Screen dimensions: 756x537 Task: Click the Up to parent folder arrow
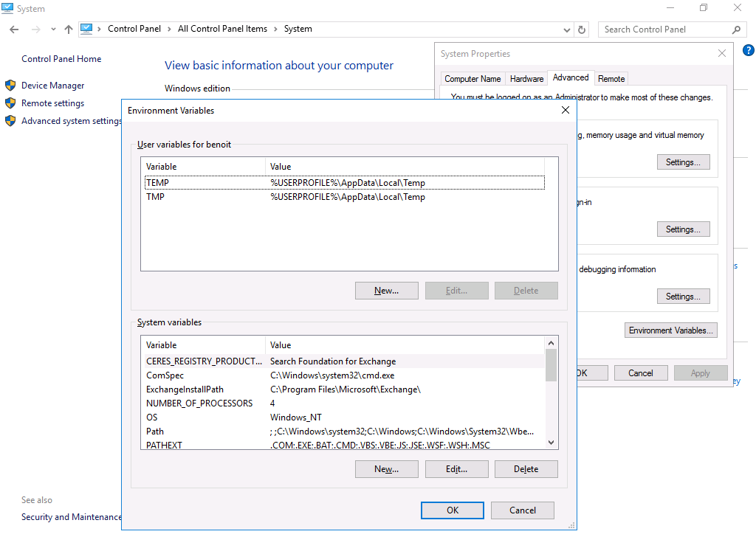tap(69, 30)
